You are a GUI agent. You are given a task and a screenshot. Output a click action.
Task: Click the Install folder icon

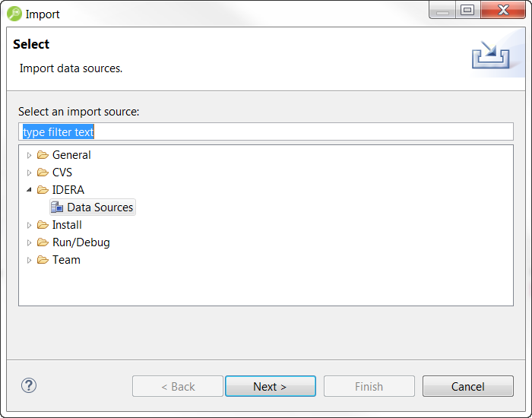coord(43,225)
